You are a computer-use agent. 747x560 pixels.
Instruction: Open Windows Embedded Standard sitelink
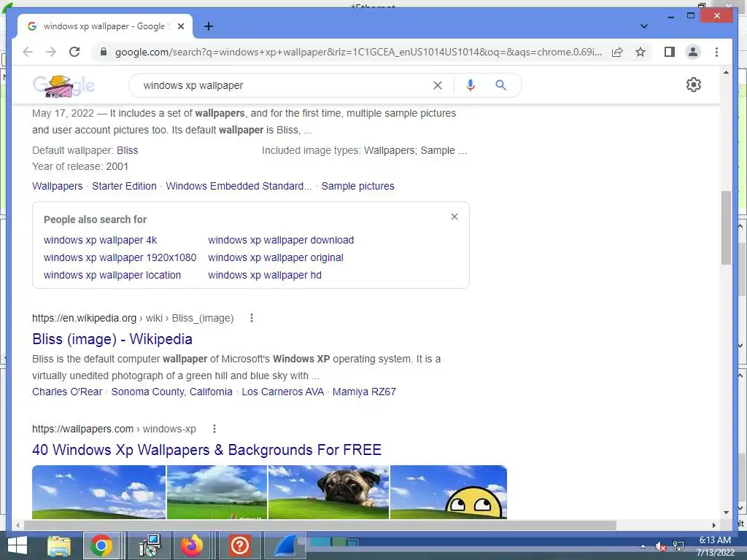[239, 186]
